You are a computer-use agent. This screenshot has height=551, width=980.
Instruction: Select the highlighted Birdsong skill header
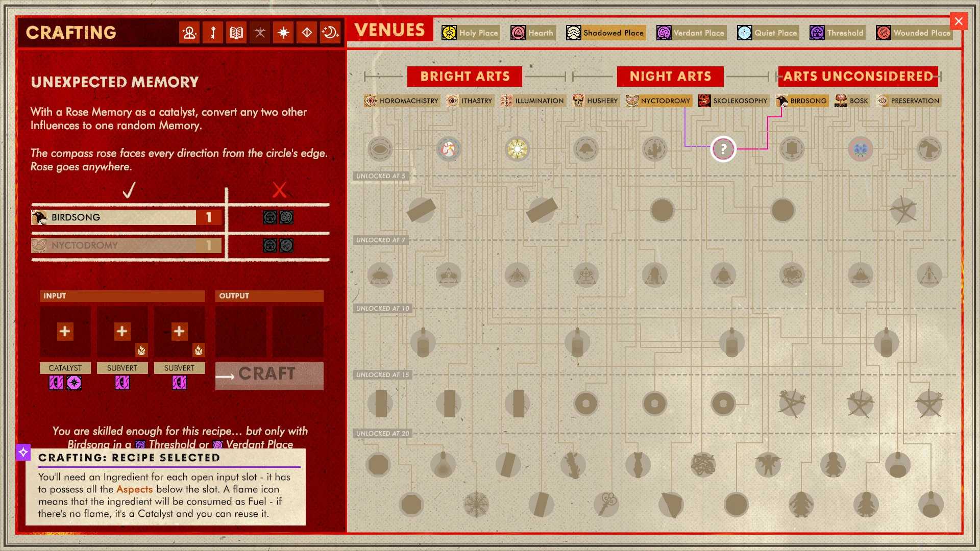801,101
